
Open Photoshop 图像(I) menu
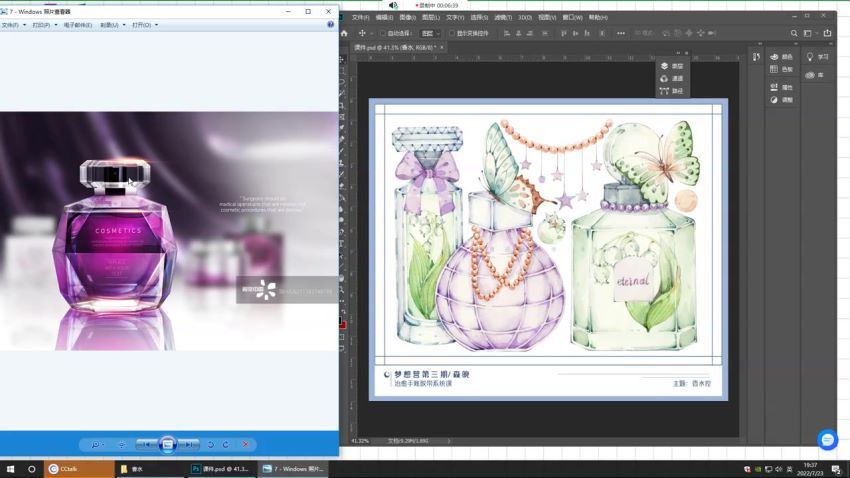pyautogui.click(x=408, y=17)
